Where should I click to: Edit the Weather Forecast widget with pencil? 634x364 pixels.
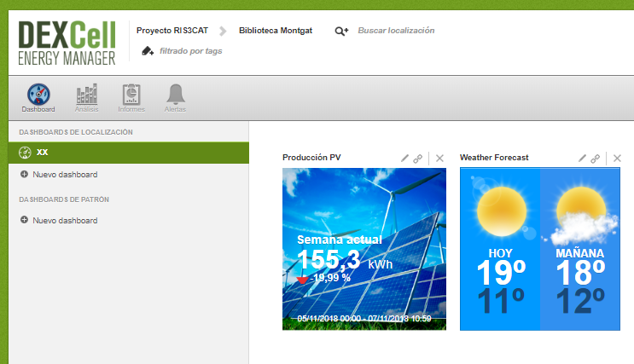point(583,158)
